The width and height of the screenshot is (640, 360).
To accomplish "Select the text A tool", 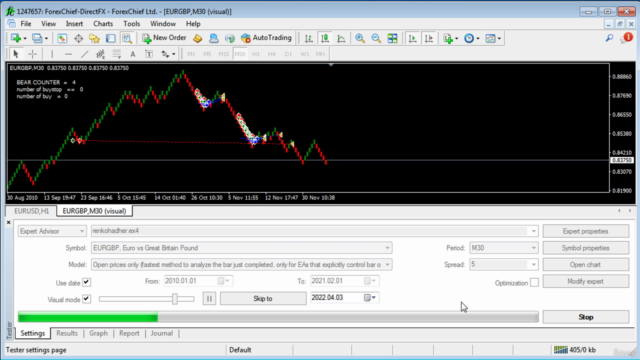I will click(133, 54).
